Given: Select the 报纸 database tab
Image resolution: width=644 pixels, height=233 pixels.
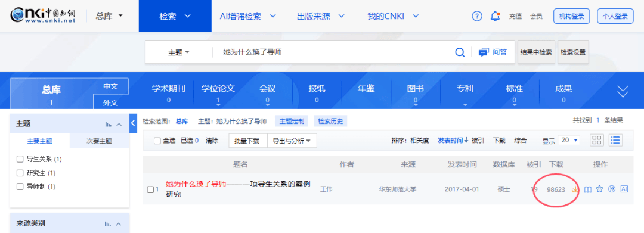Looking at the screenshot, I should 317,93.
